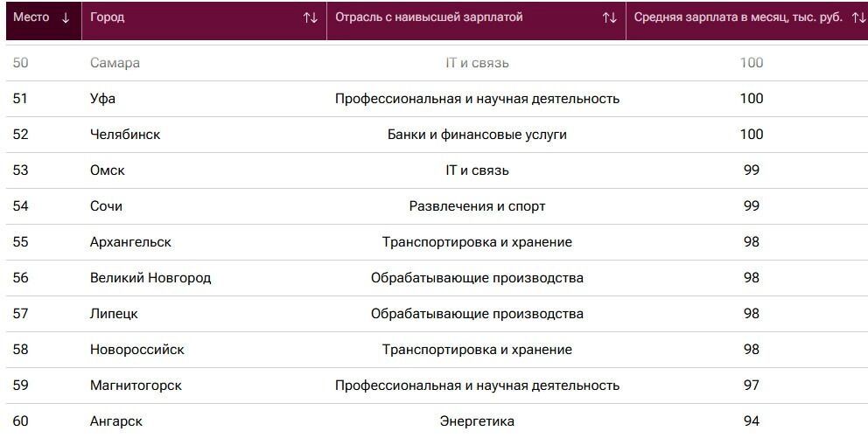This screenshot has width=868, height=438.
Task: Click the "Место" column header label
Action: pyautogui.click(x=31, y=17)
